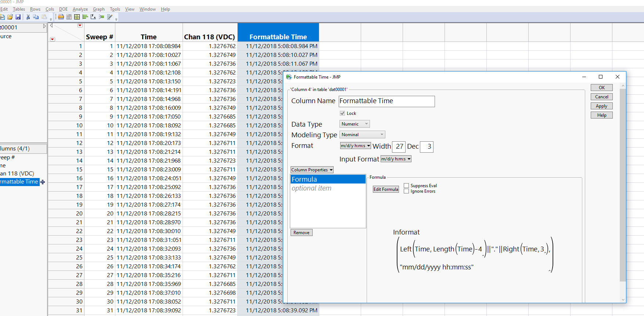Screen dimensions: 644x316
Task: Enable the Ignore Errors checkbox
Action: point(406,191)
